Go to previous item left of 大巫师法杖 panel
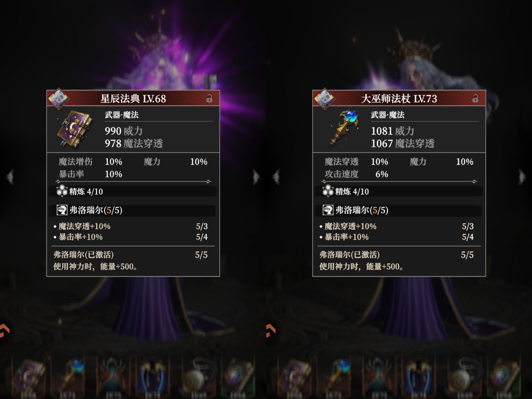 click(277, 177)
